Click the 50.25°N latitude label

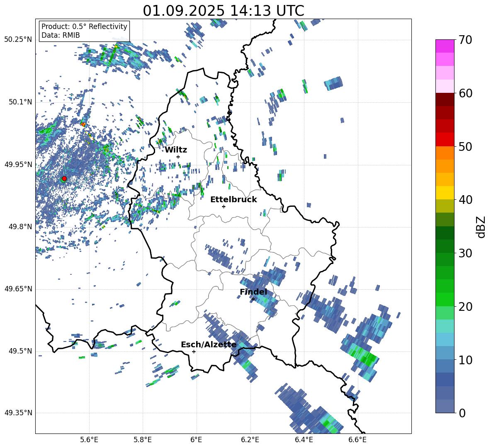(18, 40)
